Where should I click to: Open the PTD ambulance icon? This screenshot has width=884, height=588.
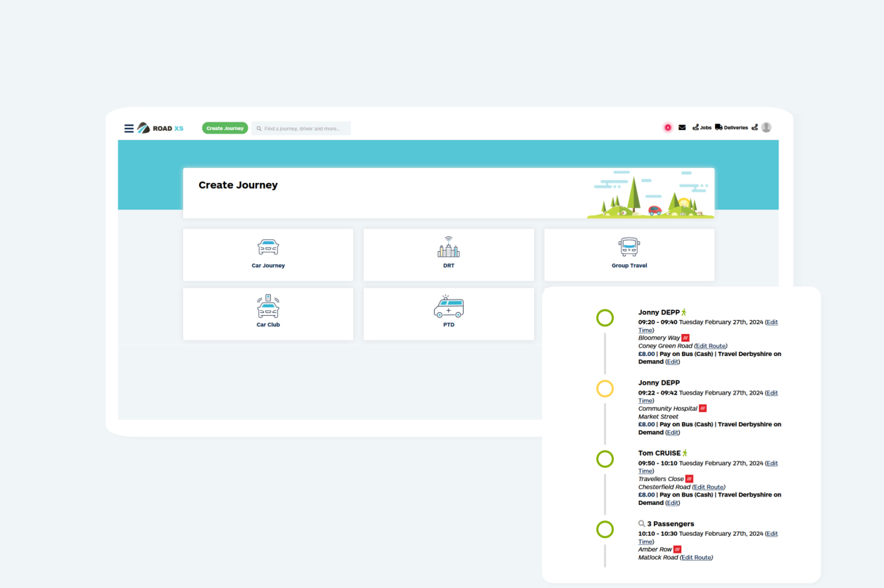coord(448,307)
